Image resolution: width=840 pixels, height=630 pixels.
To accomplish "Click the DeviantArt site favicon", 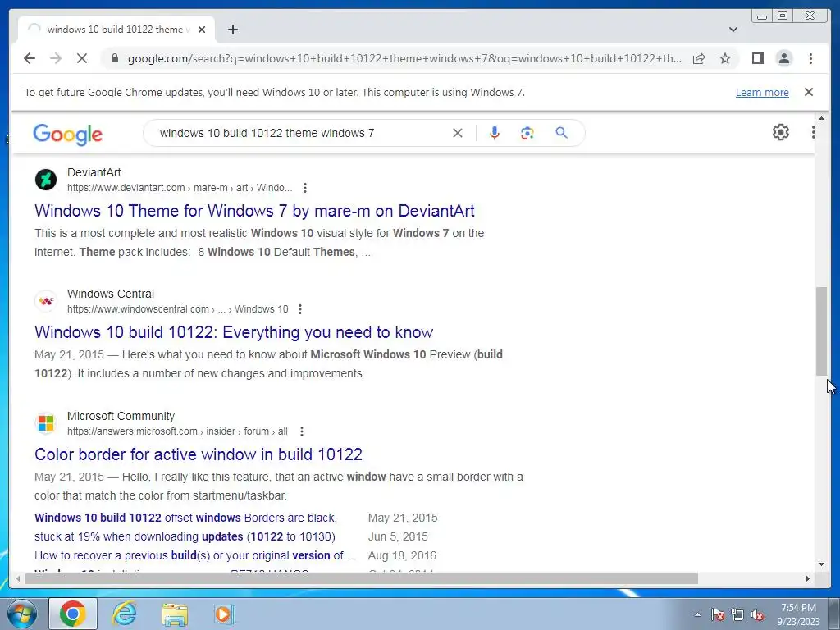I will point(46,180).
